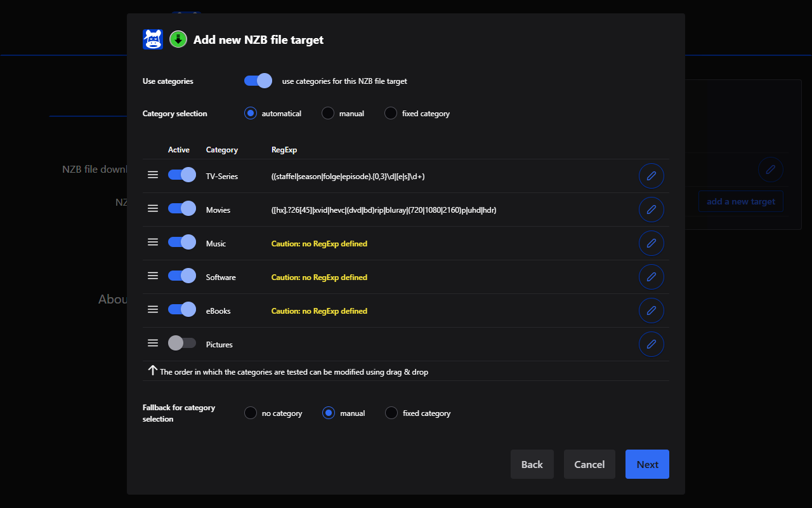Click the Pictures row drag handle

153,342
